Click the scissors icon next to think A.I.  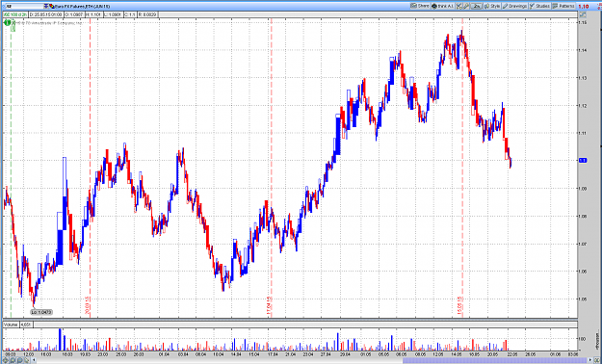click(459, 6)
